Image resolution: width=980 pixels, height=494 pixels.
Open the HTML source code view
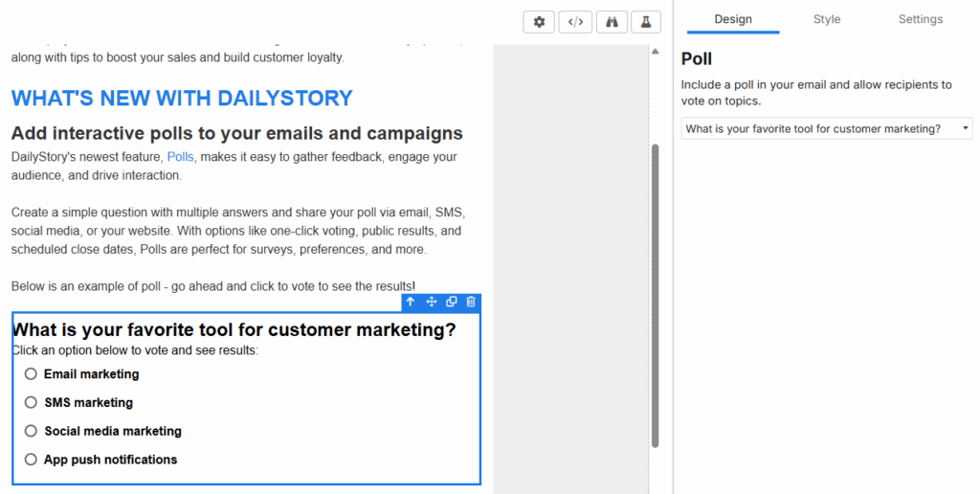[574, 22]
